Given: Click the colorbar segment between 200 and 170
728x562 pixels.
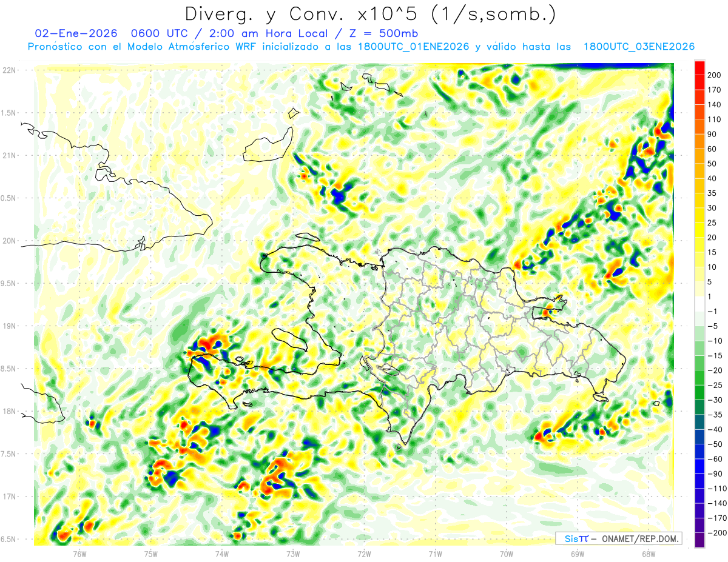Looking at the screenshot, I should coord(699,82).
